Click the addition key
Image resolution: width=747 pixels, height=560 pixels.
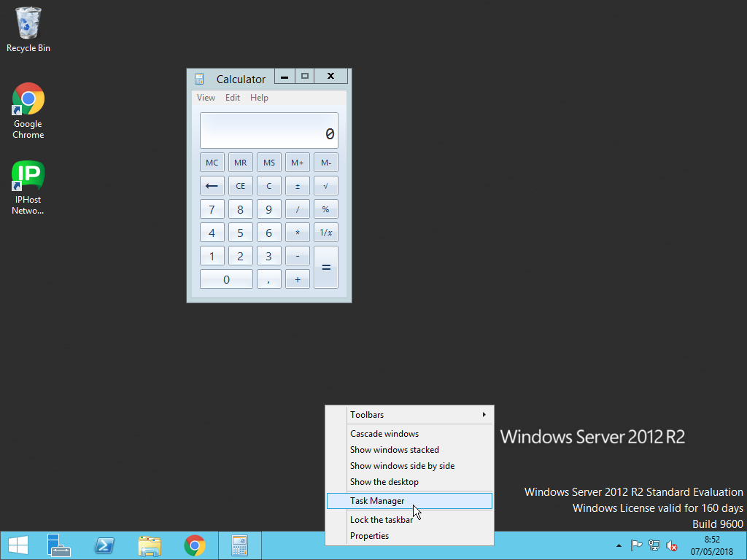(x=298, y=279)
